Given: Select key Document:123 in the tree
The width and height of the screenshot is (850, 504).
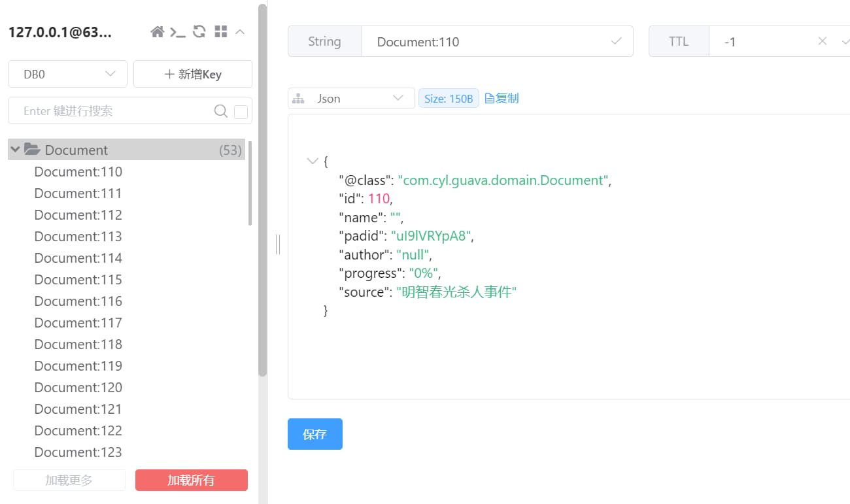Looking at the screenshot, I should tap(78, 452).
